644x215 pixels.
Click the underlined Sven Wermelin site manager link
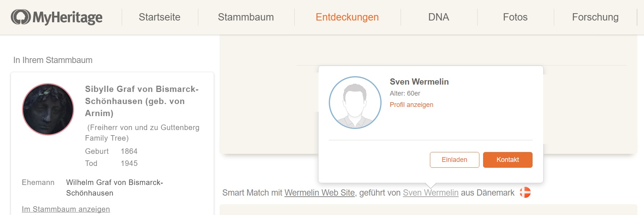[430, 193]
